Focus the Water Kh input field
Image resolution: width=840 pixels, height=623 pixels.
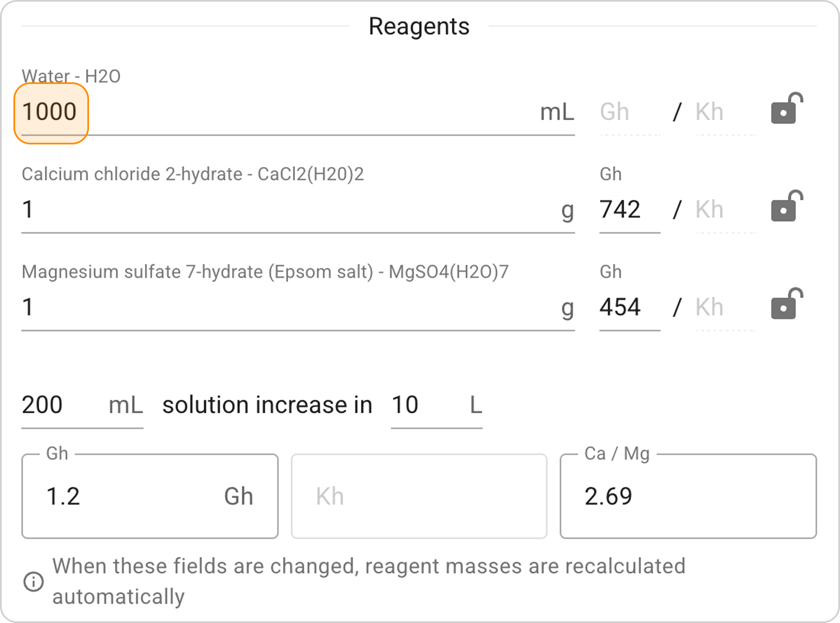pos(725,113)
